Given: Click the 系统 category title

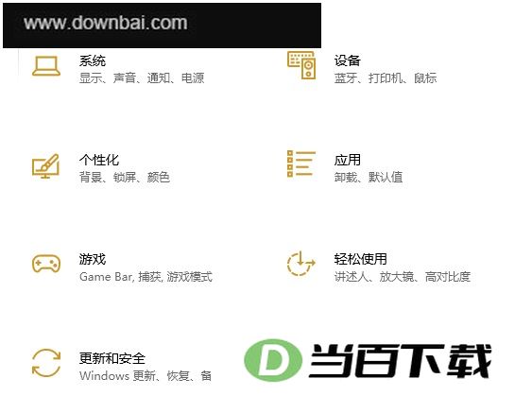Looking at the screenshot, I should [x=93, y=60].
